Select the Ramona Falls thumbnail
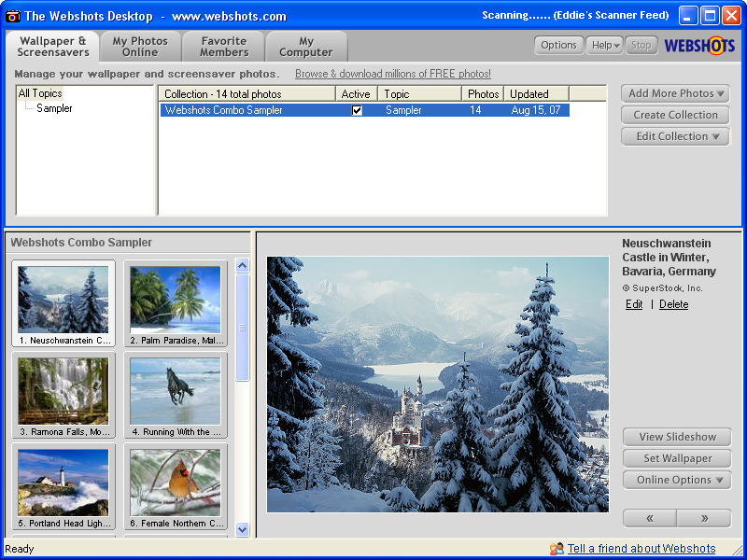The image size is (747, 560). (63, 395)
